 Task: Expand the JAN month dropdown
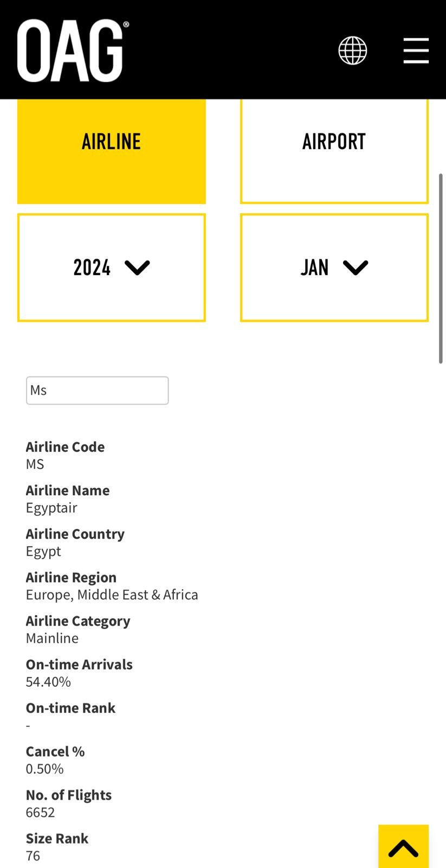(334, 267)
